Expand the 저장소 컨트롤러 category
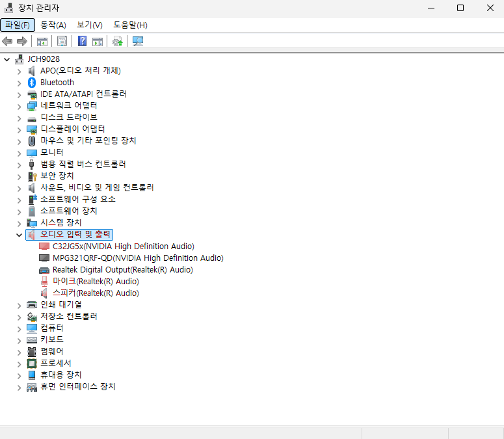This screenshot has height=439, width=504. point(20,317)
